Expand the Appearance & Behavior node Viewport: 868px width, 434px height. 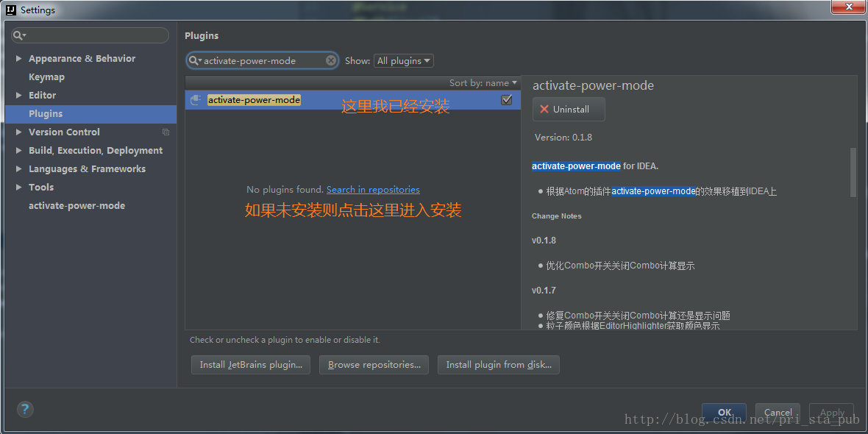click(19, 59)
